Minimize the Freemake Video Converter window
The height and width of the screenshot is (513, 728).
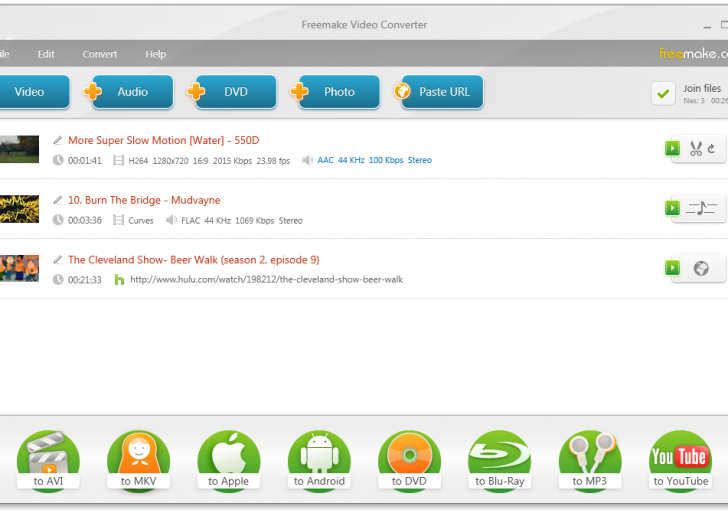pyautogui.click(x=707, y=26)
